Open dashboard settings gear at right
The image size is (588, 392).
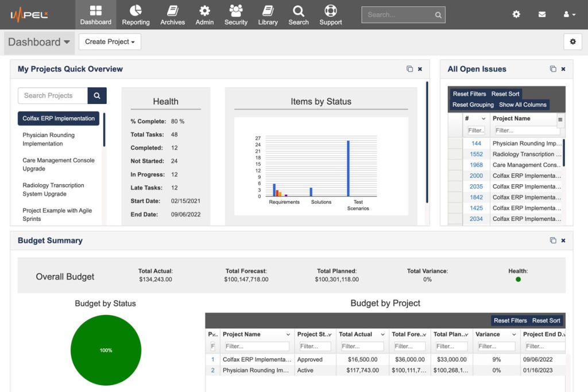[572, 41]
